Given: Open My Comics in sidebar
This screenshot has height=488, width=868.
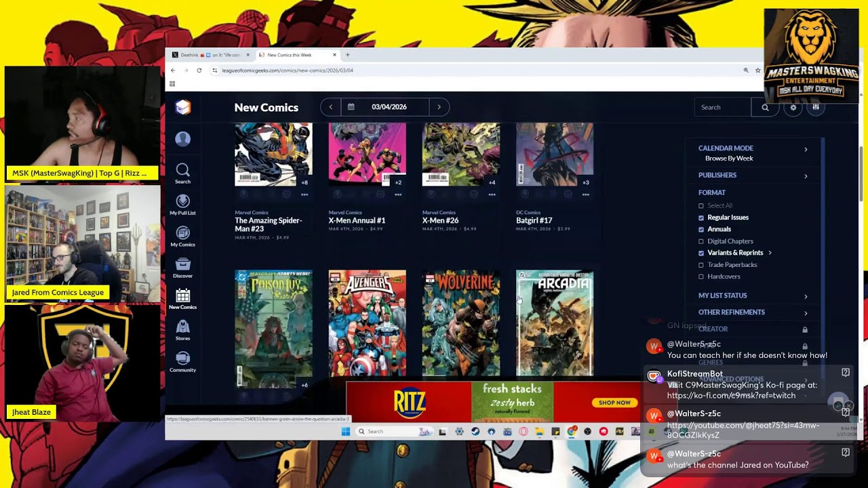Looking at the screenshot, I should (x=183, y=237).
